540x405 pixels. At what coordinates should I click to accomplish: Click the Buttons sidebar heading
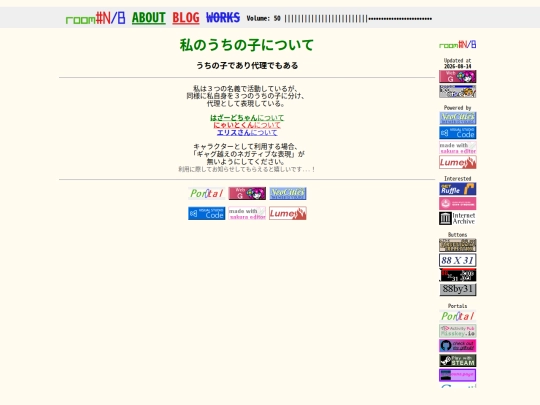tap(458, 235)
